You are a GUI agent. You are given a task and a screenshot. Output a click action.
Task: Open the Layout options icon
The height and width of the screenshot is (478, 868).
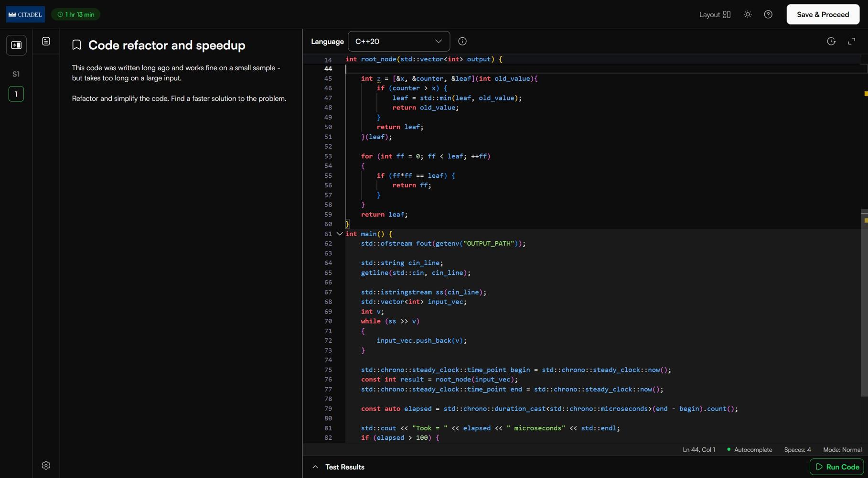point(727,14)
